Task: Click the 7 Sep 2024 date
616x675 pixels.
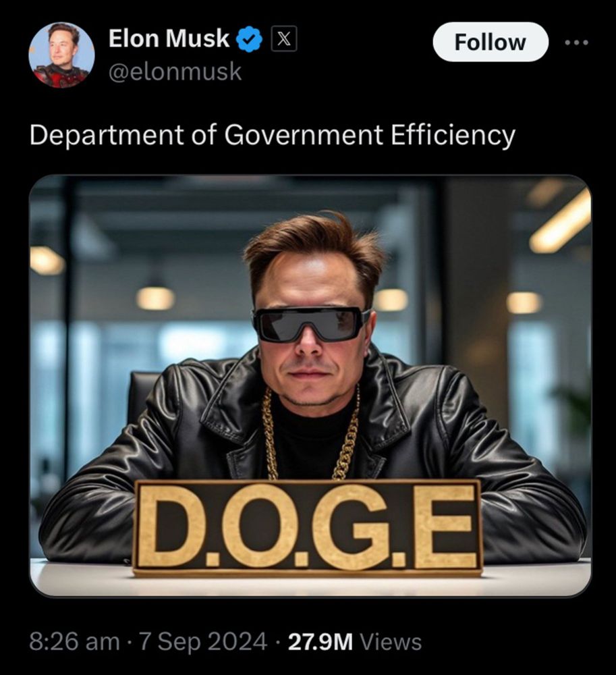Action: (202, 642)
